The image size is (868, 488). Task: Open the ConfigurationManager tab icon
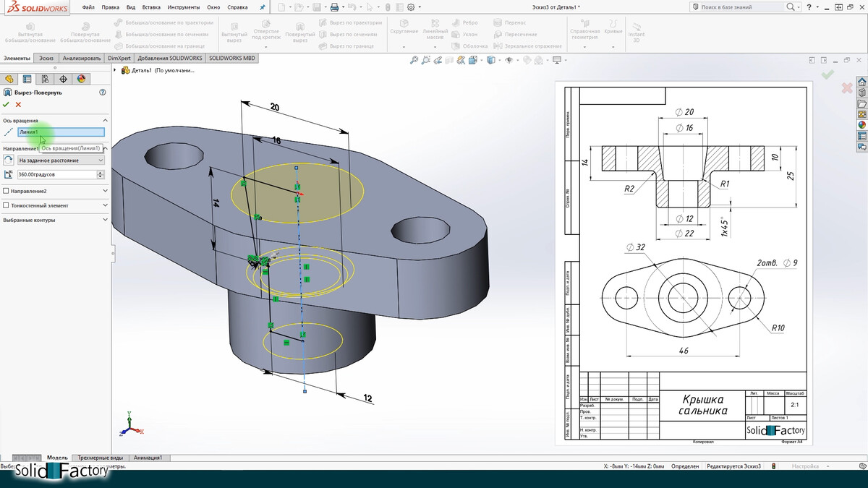click(45, 79)
